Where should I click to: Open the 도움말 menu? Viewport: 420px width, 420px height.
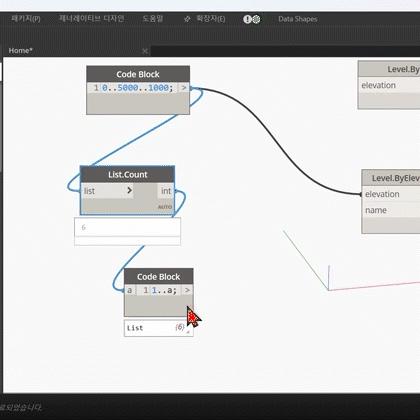(x=153, y=19)
